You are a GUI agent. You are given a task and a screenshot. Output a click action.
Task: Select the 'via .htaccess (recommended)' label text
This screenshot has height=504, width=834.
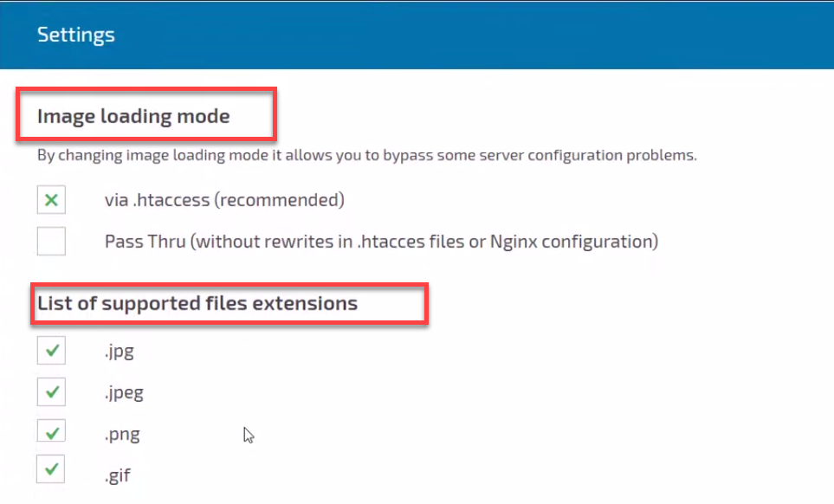pyautogui.click(x=224, y=200)
